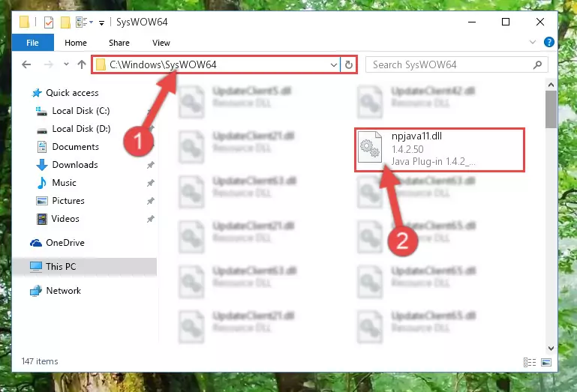
Task: Minimize the SysWOW64 window
Action: [472, 22]
